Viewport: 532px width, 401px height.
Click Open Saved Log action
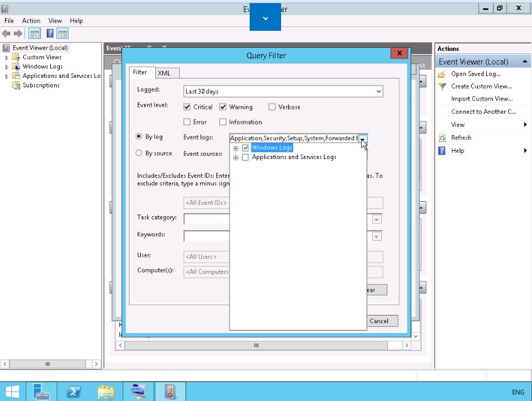point(475,74)
